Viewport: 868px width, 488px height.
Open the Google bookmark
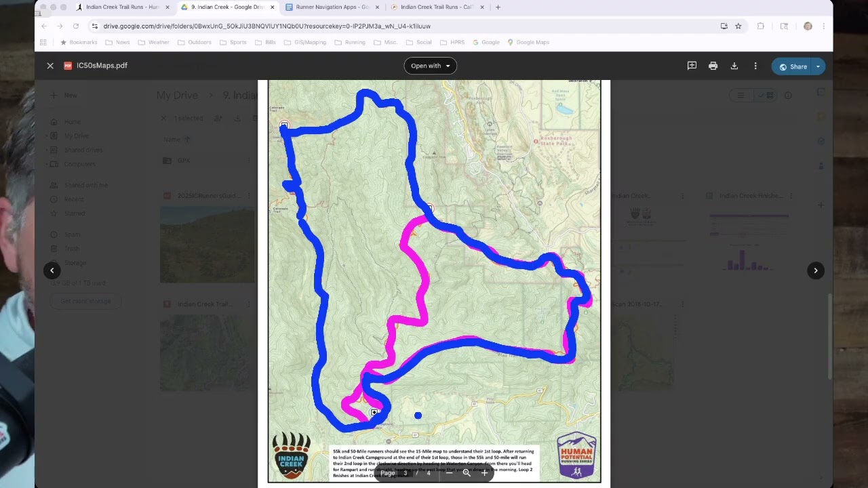pos(486,42)
